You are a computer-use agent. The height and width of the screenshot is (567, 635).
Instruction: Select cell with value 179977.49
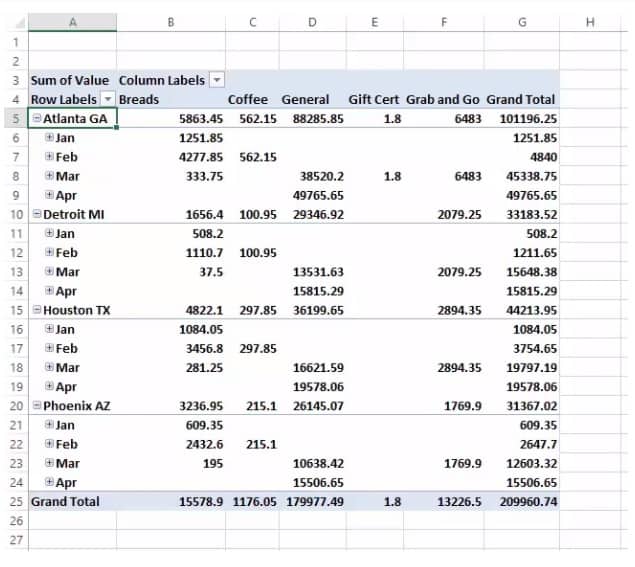pos(312,501)
